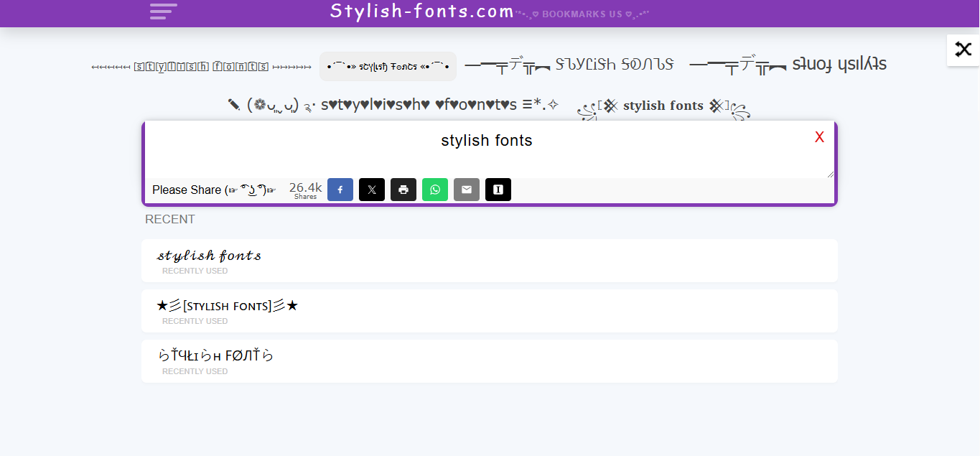Share via WhatsApp icon
980x456 pixels.
coord(435,190)
